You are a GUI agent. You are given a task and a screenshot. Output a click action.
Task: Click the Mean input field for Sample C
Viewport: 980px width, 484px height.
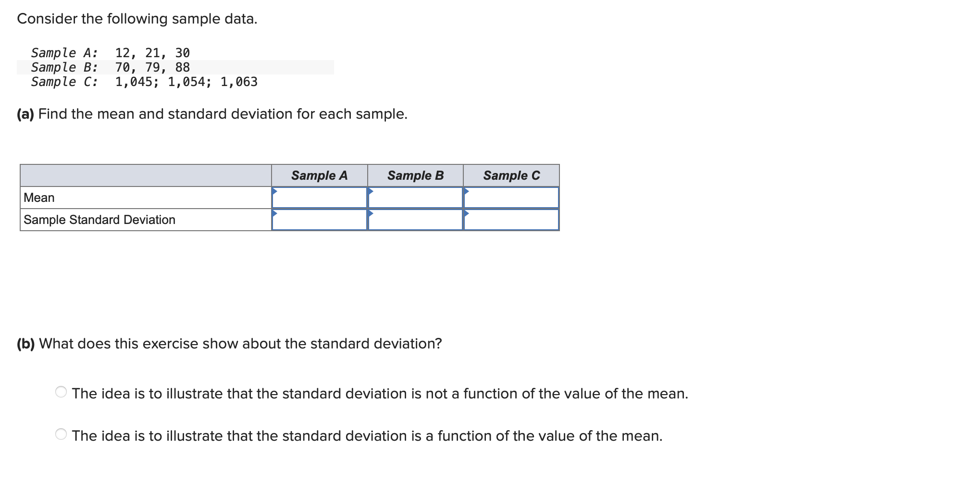coord(511,197)
